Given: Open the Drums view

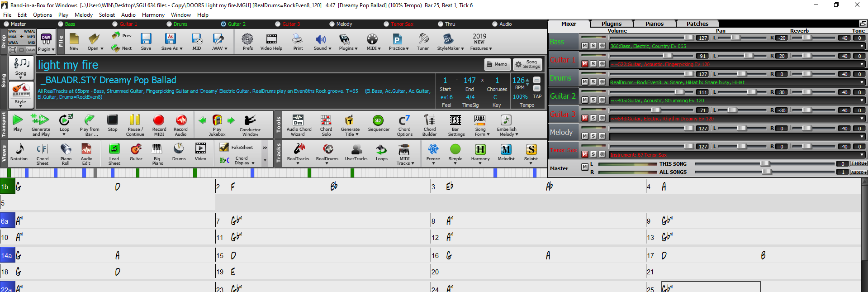Looking at the screenshot, I should click(179, 153).
